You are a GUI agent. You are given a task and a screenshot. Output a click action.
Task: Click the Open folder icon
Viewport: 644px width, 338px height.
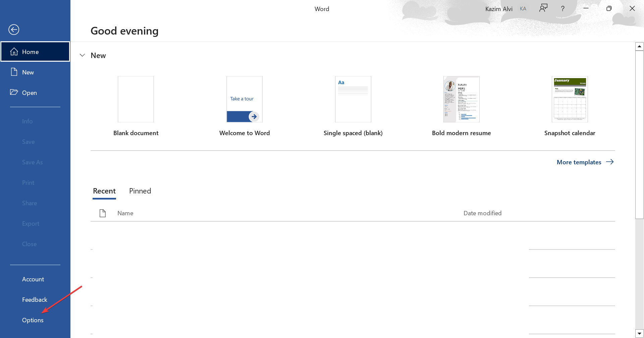pos(14,92)
